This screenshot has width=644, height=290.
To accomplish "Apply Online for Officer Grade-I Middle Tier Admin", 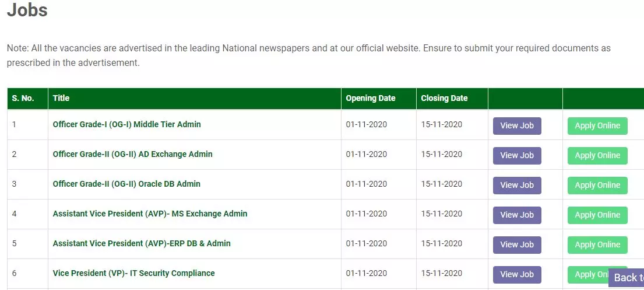I will (x=597, y=126).
